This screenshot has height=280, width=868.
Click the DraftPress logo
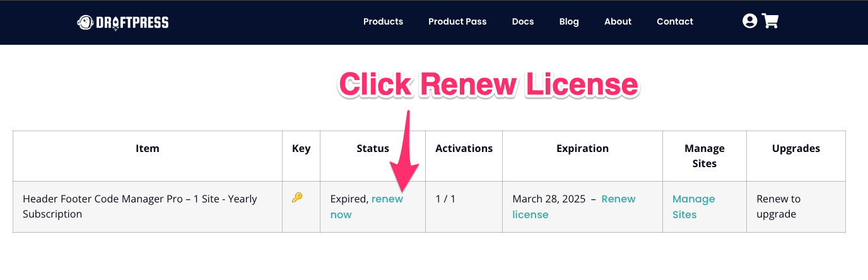pyautogui.click(x=123, y=23)
